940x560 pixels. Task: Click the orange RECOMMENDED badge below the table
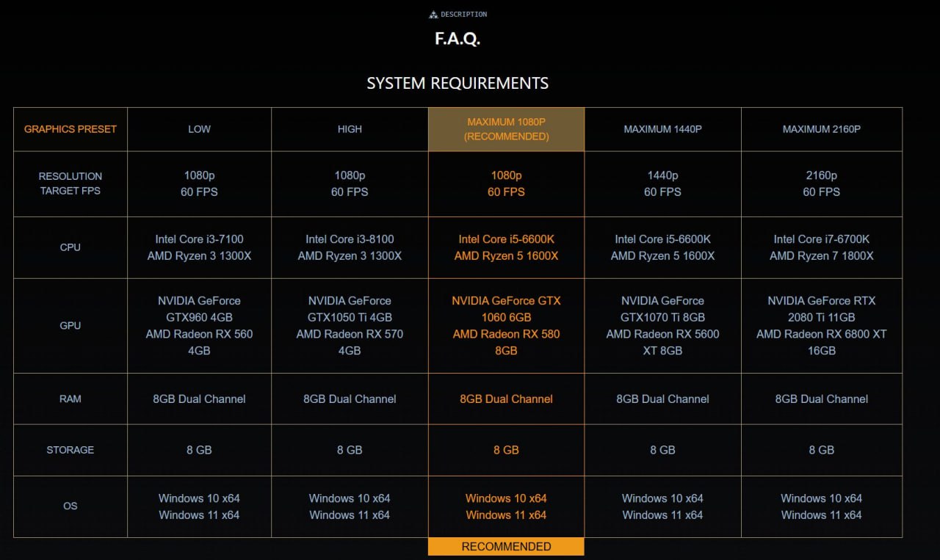tap(506, 546)
